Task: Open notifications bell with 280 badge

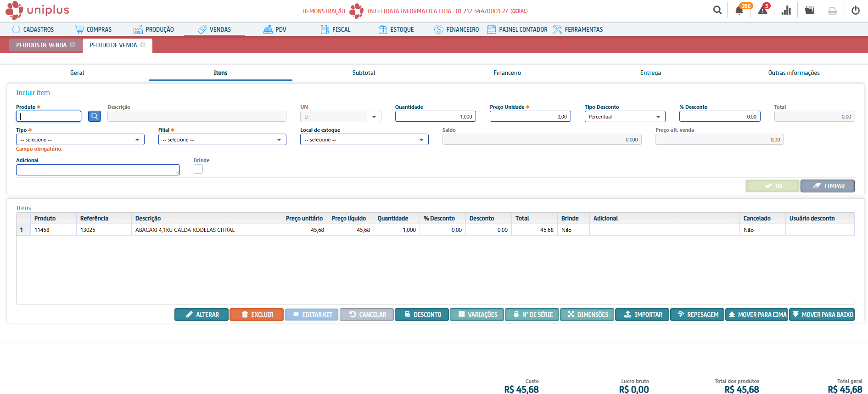Action: [x=739, y=11]
